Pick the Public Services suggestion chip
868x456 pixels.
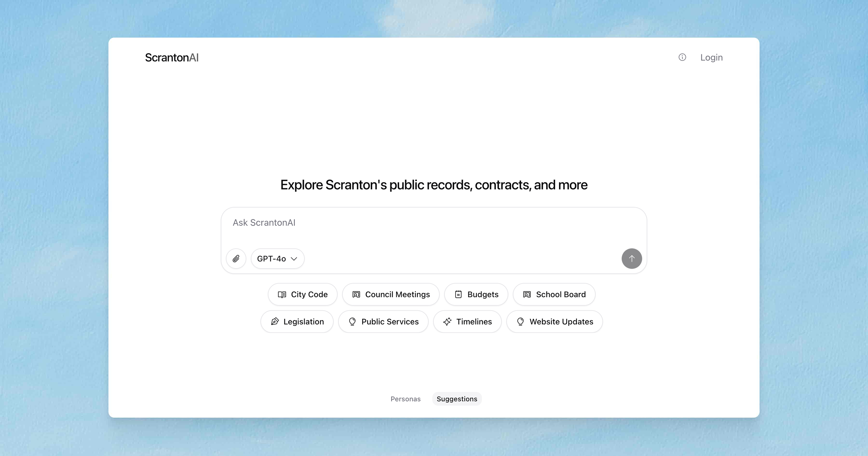(x=383, y=322)
